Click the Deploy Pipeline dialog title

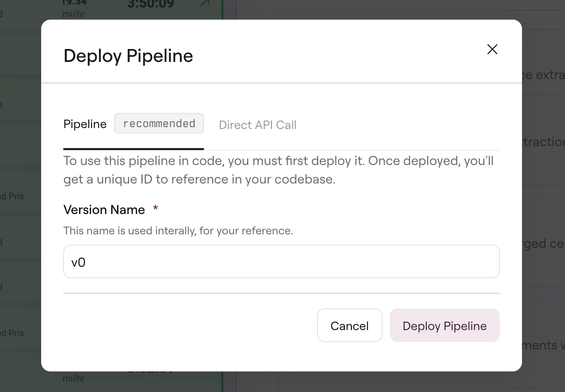[129, 55]
